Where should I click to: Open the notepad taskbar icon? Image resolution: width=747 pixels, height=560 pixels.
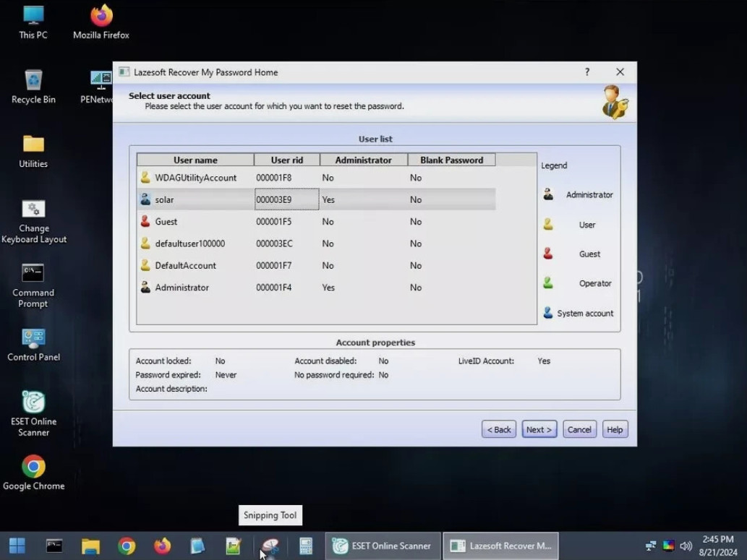(x=197, y=546)
